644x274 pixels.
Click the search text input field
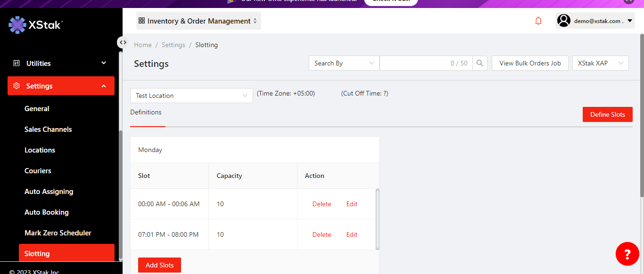(415, 63)
